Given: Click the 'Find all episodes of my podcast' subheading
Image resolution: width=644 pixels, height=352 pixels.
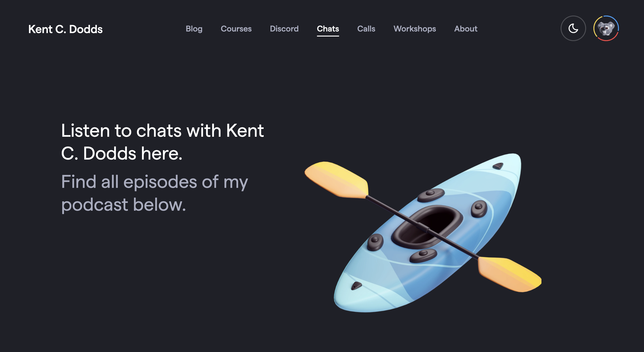Looking at the screenshot, I should tap(155, 193).
